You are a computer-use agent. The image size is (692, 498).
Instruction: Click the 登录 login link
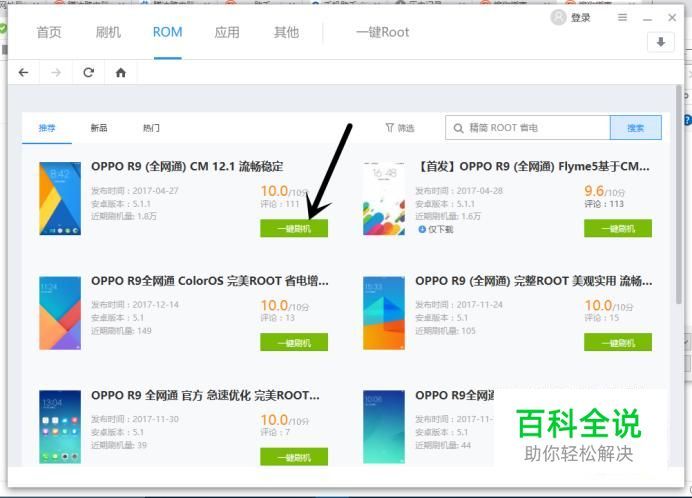pyautogui.click(x=580, y=18)
